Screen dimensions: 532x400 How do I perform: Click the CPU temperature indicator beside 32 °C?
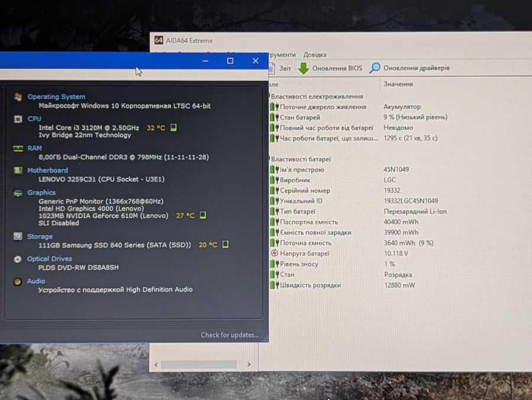pos(173,128)
